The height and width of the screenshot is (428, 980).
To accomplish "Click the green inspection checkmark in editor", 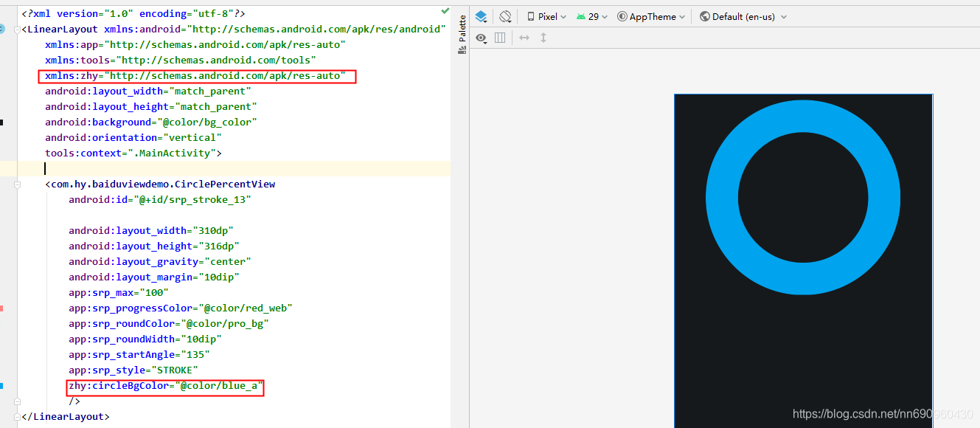I will click(x=445, y=11).
